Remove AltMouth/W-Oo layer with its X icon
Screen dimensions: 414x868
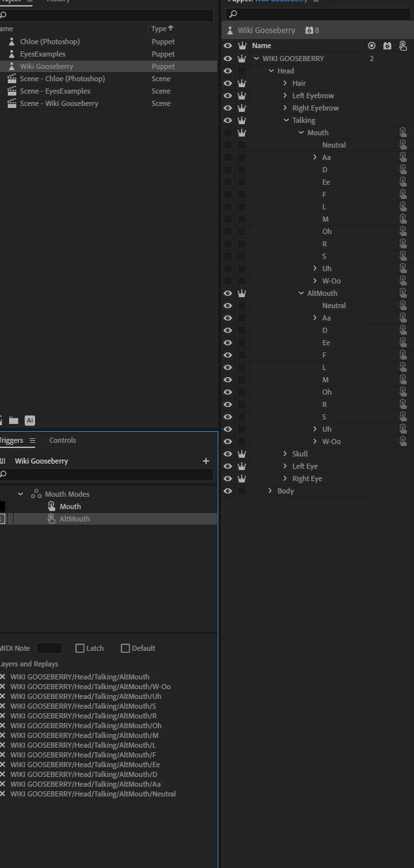pos(3,687)
